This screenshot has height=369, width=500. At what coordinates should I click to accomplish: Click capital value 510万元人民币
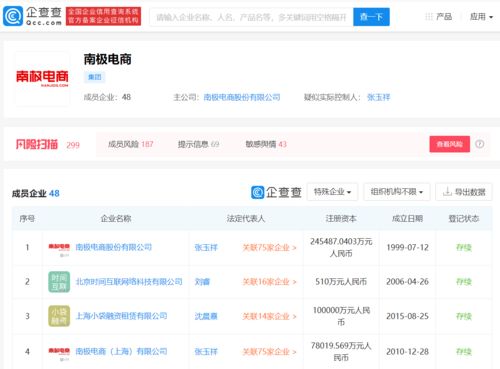(341, 282)
